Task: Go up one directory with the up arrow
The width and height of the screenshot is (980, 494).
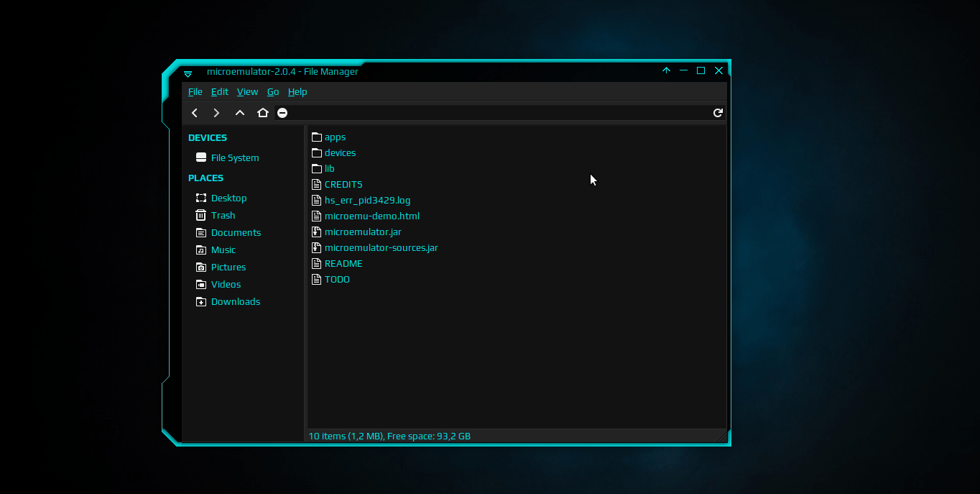Action: pos(240,113)
